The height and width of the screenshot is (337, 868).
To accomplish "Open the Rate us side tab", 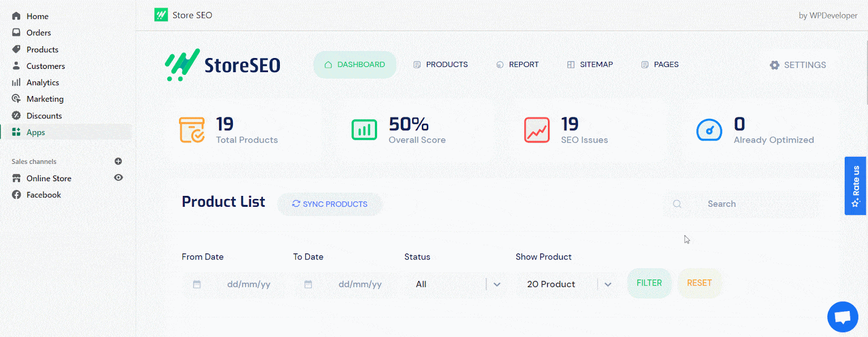I will point(856,186).
